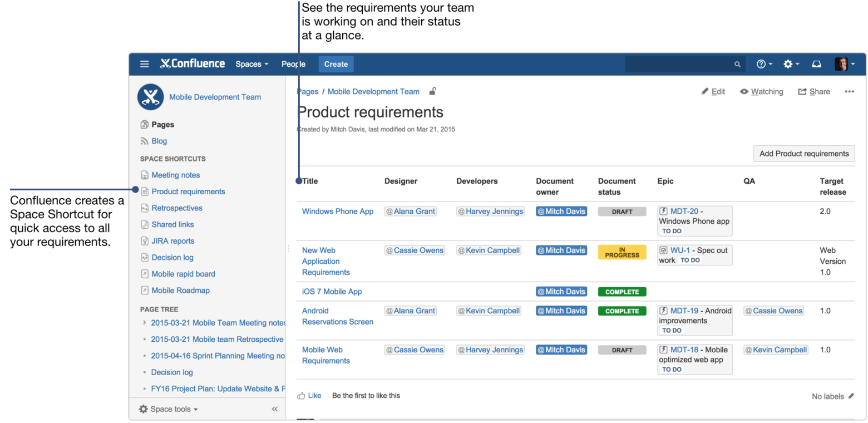
Task: Click the Add Product requirements button
Action: (803, 154)
